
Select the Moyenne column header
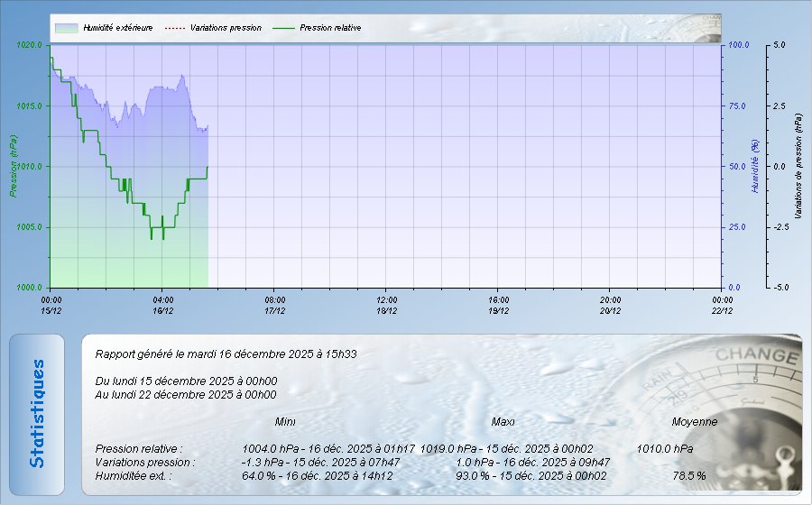pyautogui.click(x=695, y=421)
